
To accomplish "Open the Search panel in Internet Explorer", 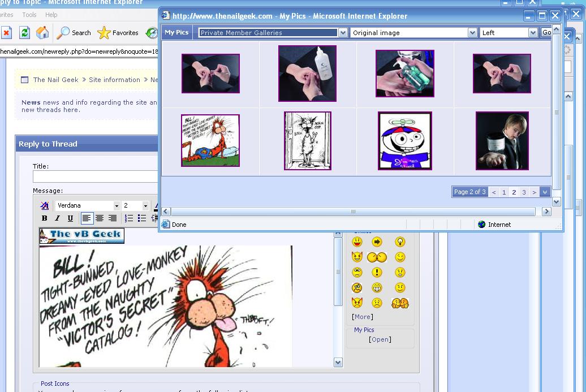I will coord(74,33).
